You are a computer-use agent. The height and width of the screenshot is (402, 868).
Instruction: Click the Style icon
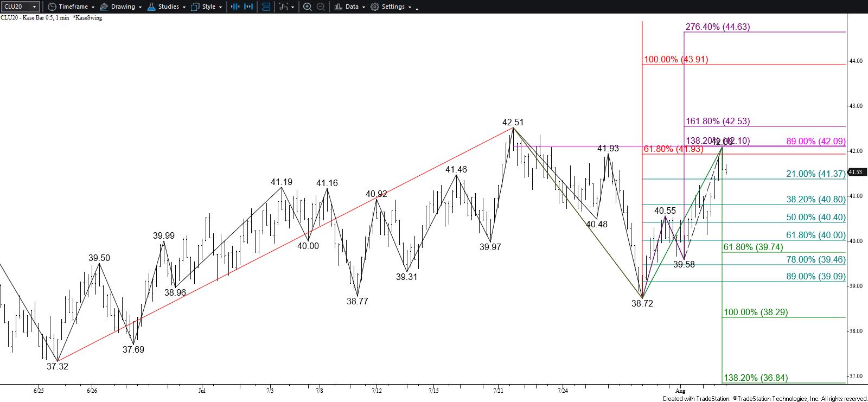click(195, 7)
